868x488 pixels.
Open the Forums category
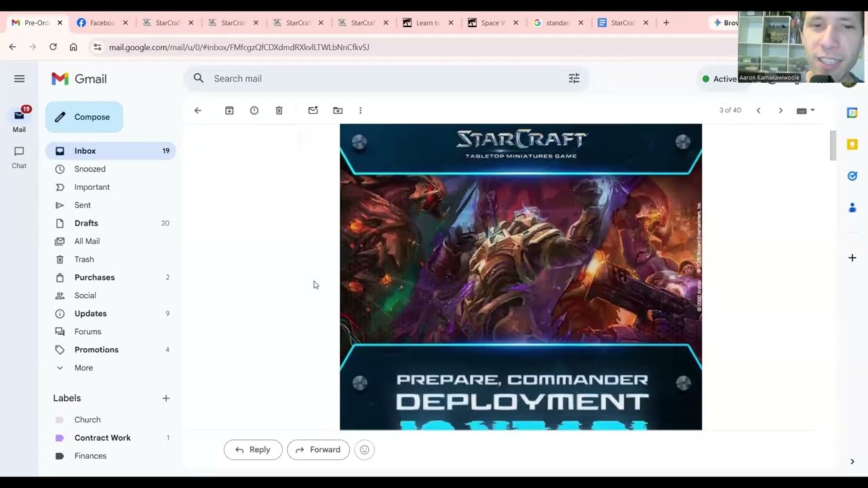(x=111, y=331)
